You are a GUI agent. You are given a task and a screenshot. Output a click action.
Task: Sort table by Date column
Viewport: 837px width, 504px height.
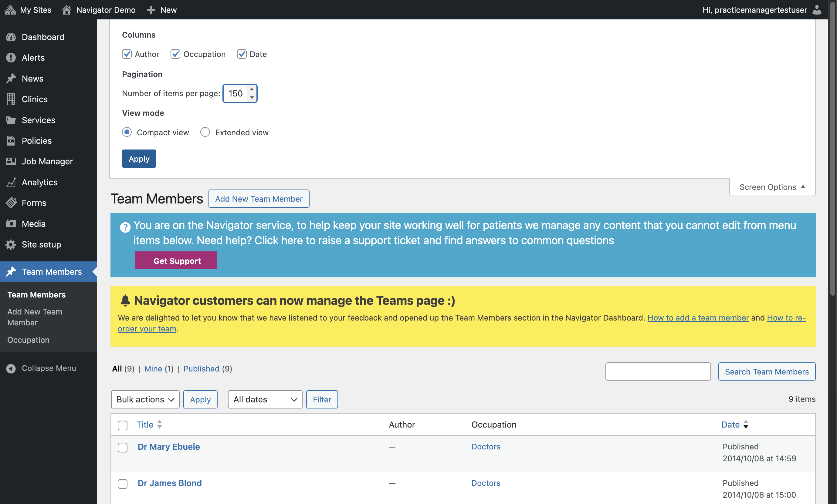click(x=735, y=425)
